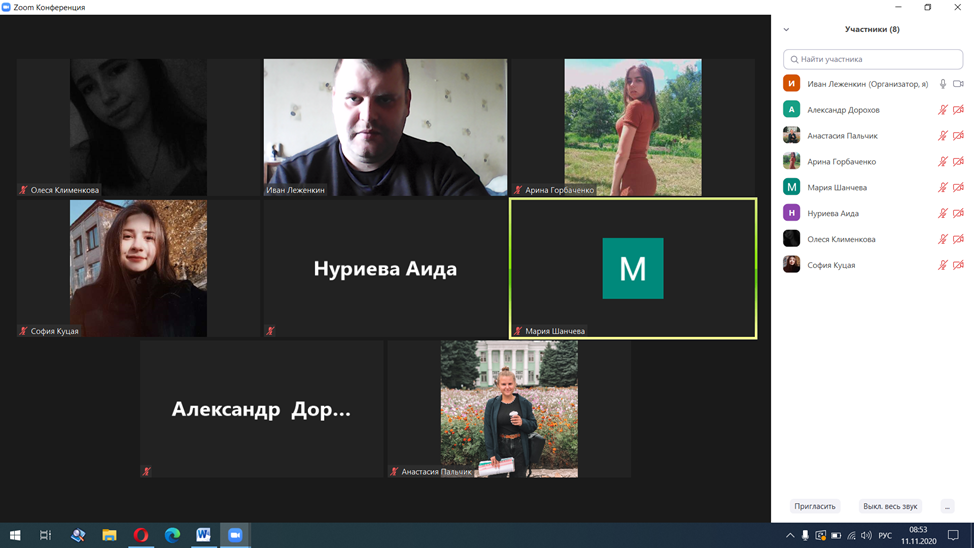Toggle Александр Дорохов's muted microphone icon
Viewport: 974px width, 548px height.
click(942, 110)
